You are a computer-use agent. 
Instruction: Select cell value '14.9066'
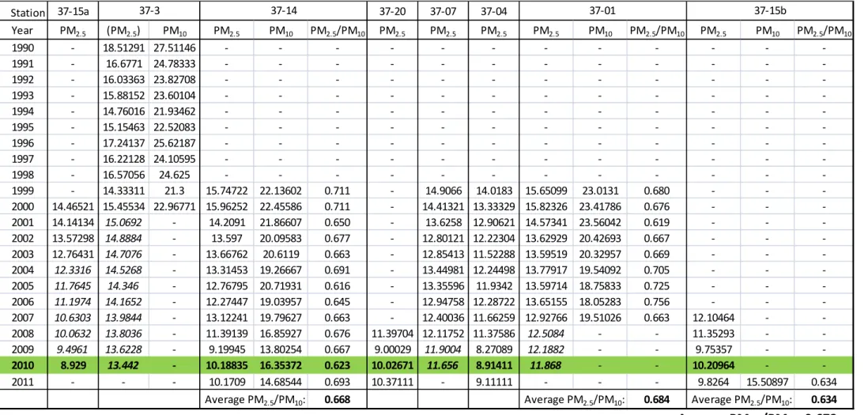[x=443, y=191]
